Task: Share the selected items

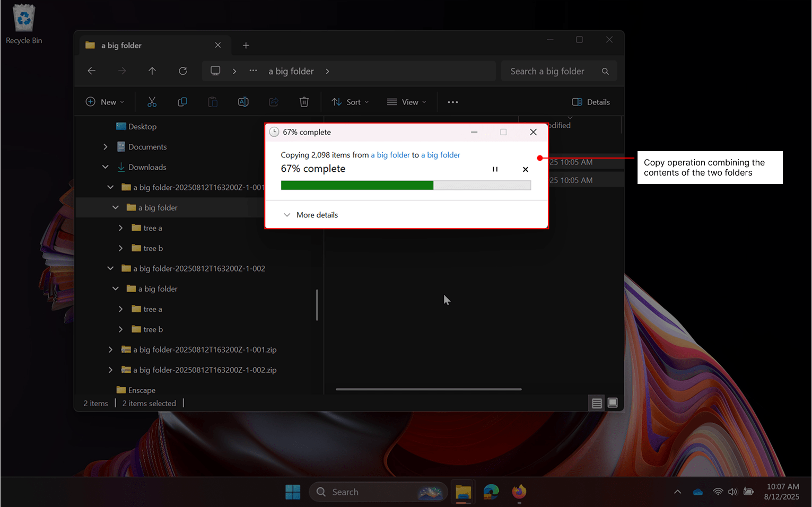Action: tap(274, 101)
